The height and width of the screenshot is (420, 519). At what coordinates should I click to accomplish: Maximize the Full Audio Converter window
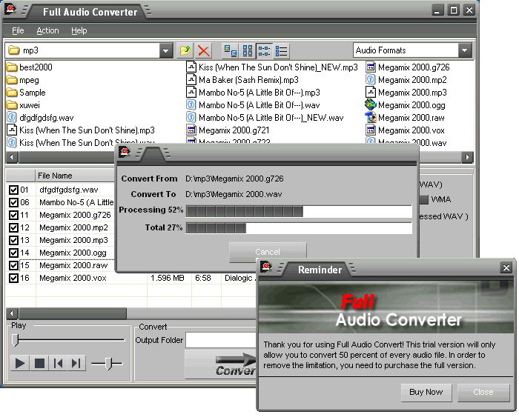(x=454, y=10)
